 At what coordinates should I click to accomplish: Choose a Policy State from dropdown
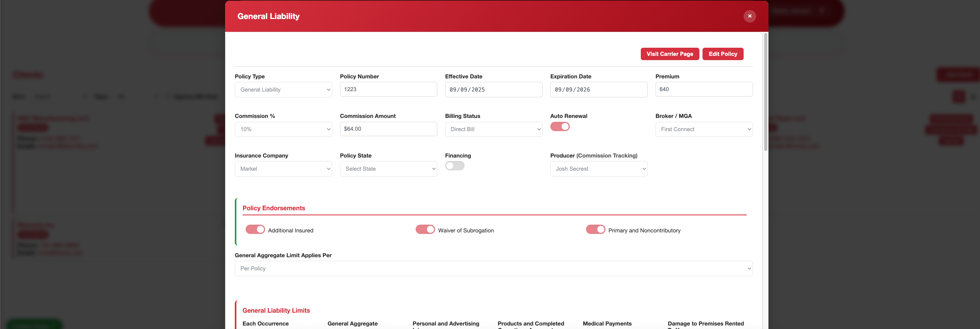click(388, 169)
